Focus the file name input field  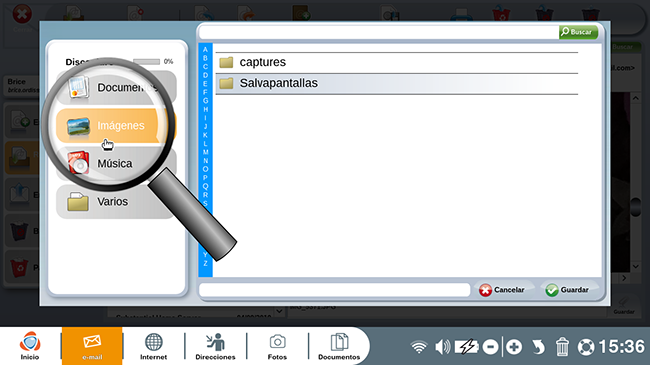pyautogui.click(x=335, y=290)
